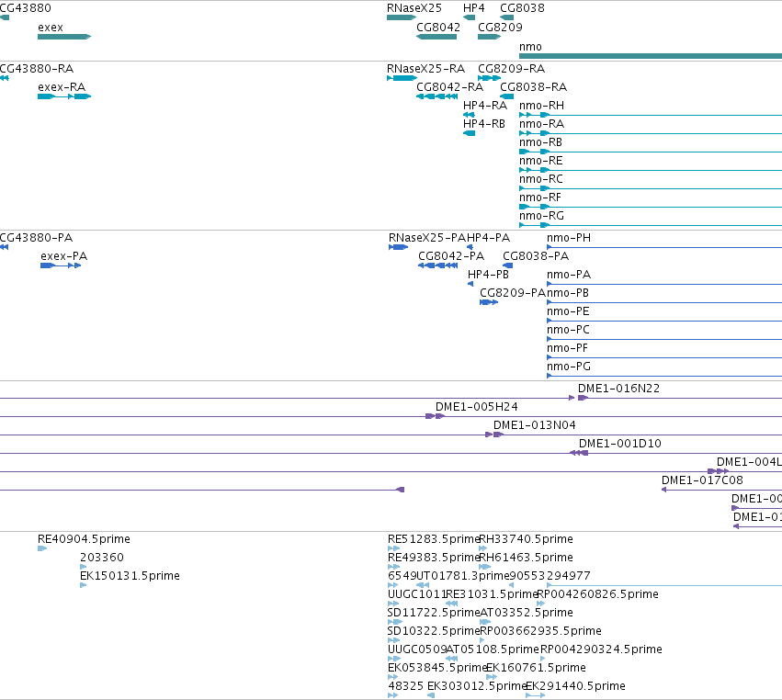Click the nmo-RA transcript label
The height and width of the screenshot is (700, 782).
pos(541,124)
